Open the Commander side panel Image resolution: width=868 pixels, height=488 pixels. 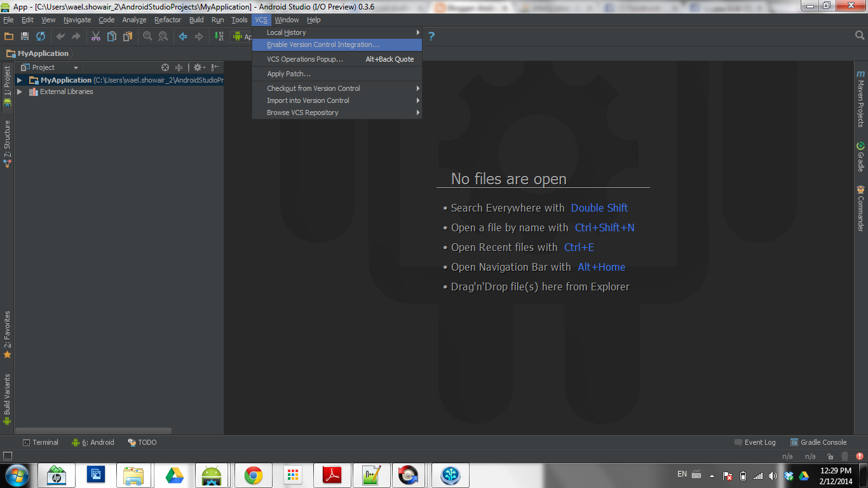(x=860, y=208)
